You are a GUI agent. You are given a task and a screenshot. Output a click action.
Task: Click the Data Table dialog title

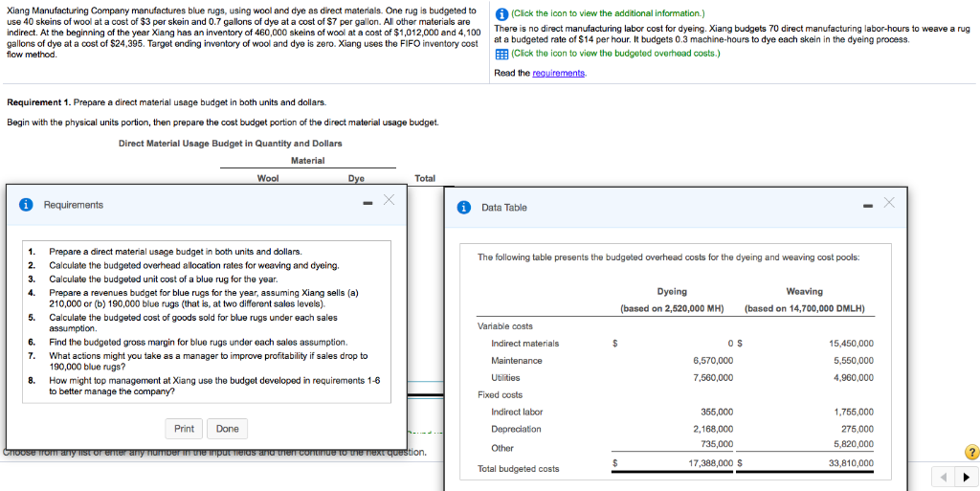click(504, 208)
